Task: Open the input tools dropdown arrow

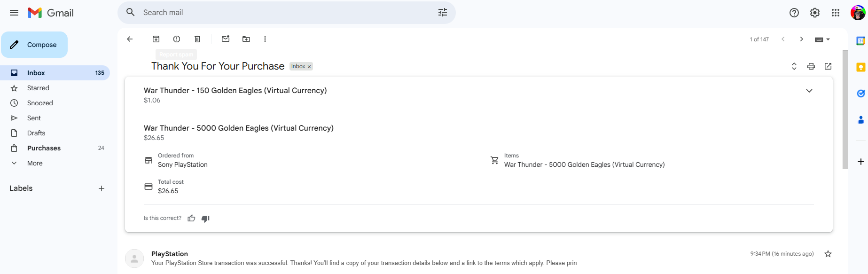Action: (828, 39)
